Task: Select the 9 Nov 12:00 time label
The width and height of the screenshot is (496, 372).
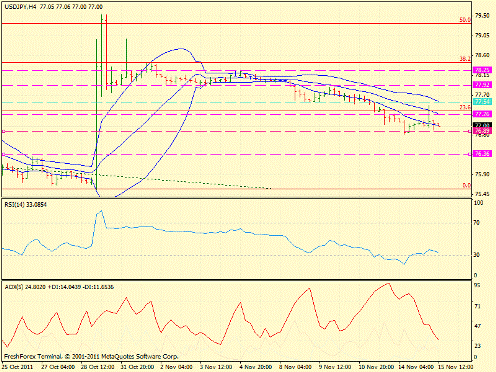Action: (x=335, y=367)
